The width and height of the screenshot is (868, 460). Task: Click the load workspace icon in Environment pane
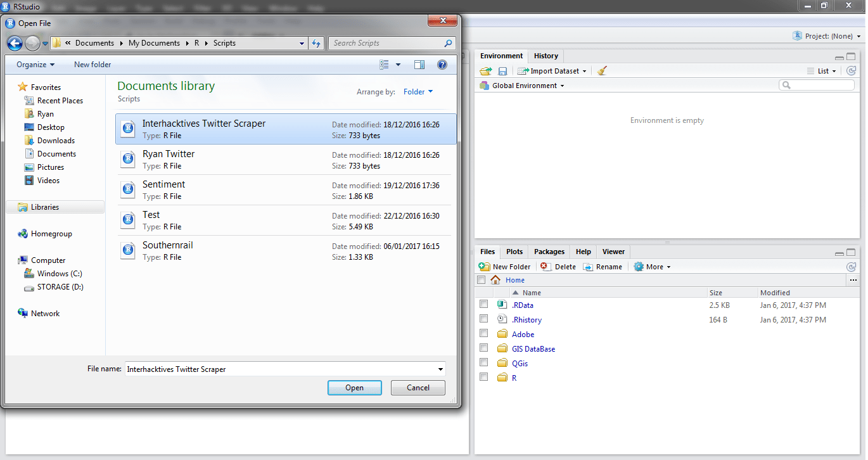coord(486,71)
